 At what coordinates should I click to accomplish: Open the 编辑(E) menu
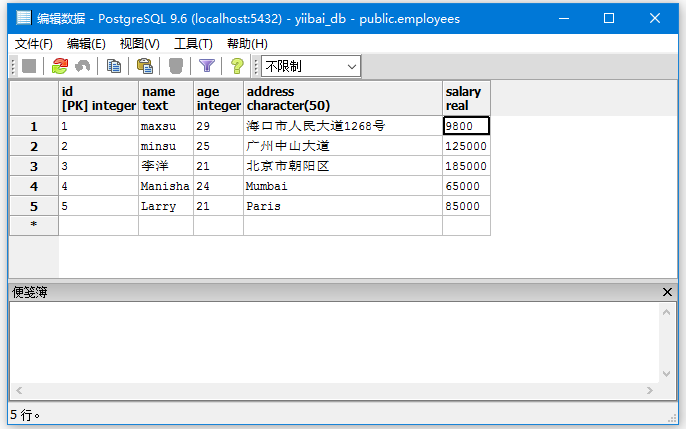[x=86, y=43]
